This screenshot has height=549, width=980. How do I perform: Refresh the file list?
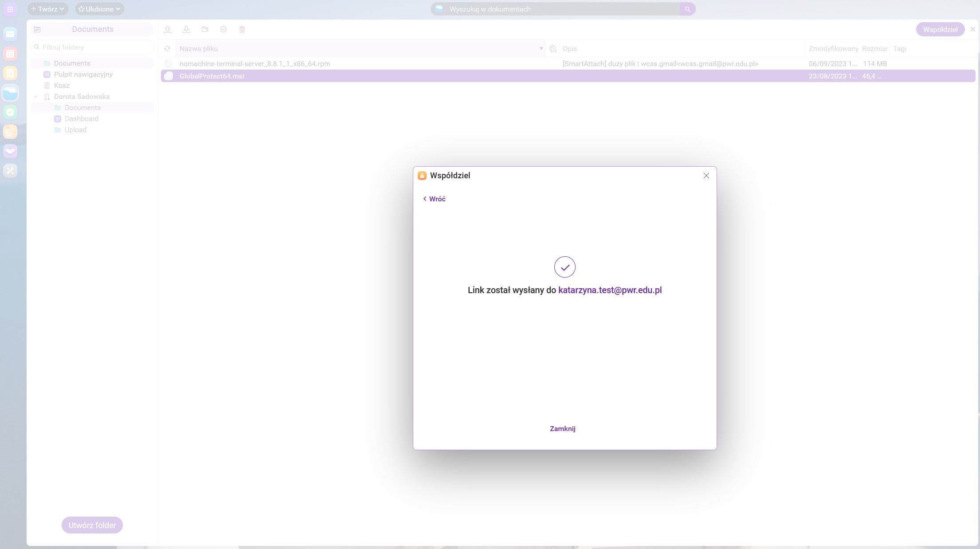tap(167, 49)
